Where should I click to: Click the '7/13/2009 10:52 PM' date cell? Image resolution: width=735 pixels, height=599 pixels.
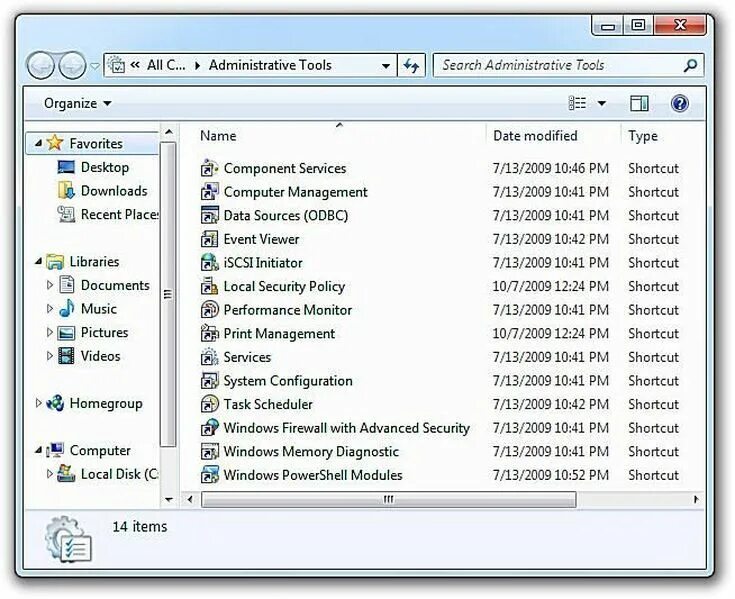[550, 475]
